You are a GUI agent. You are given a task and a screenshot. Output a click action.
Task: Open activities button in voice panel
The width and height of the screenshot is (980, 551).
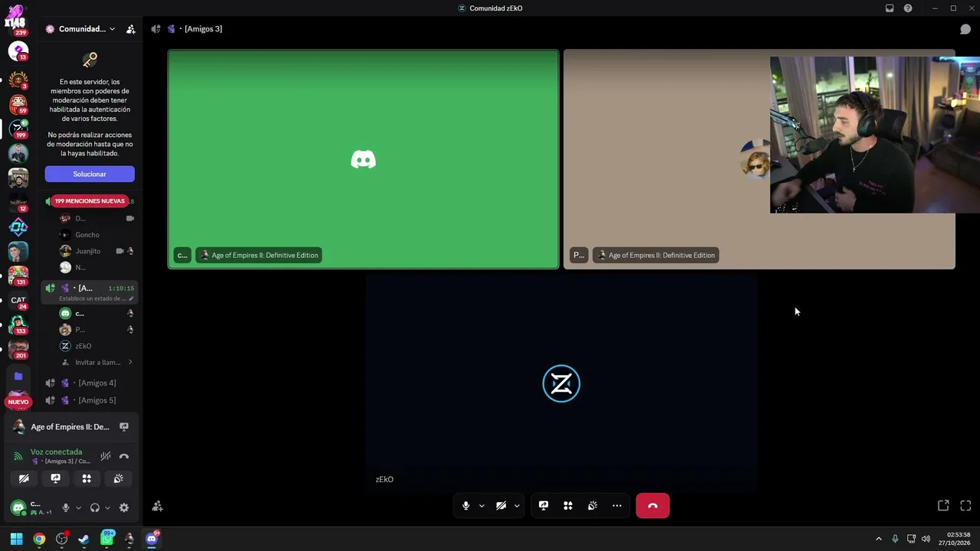tap(87, 478)
